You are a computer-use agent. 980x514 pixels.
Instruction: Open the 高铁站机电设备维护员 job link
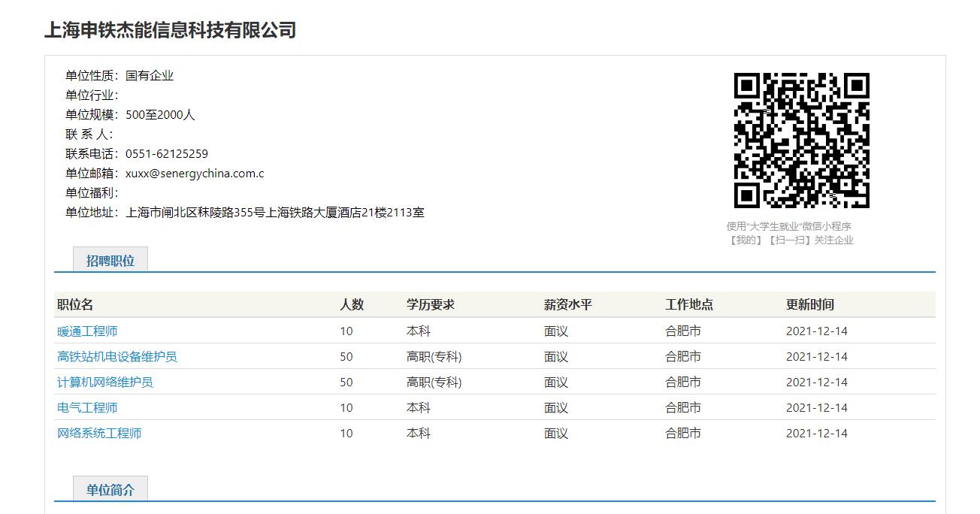point(117,357)
